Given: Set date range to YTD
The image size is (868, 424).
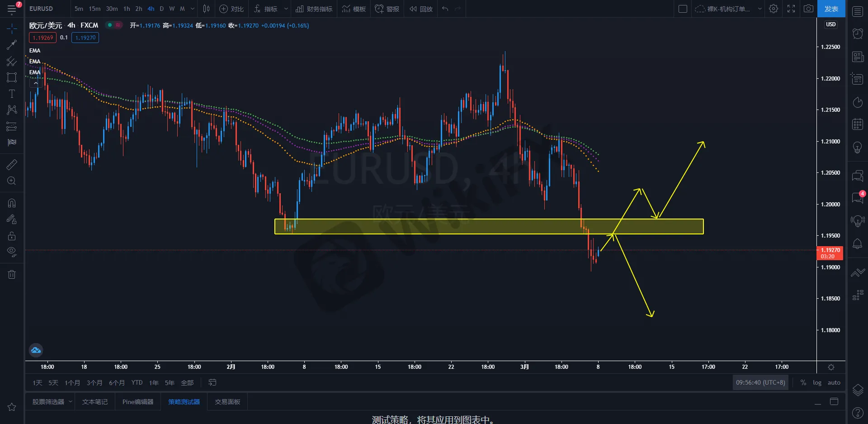Looking at the screenshot, I should click(x=137, y=383).
